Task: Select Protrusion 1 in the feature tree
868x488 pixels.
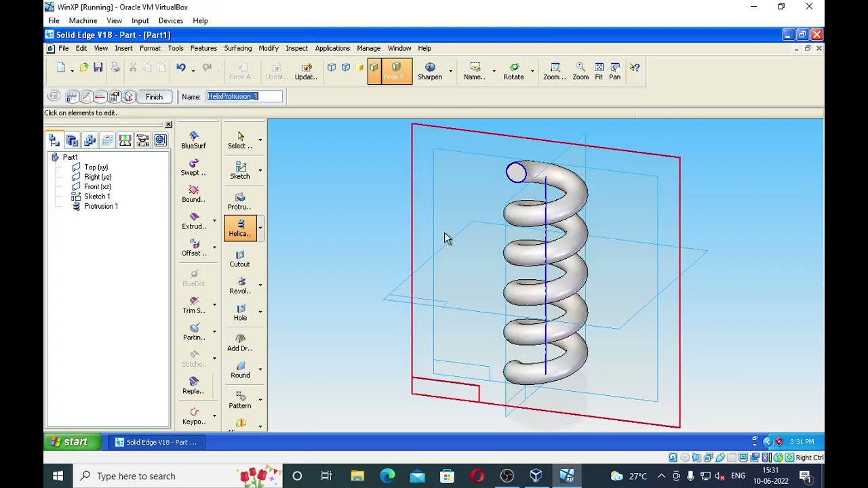Action: 100,206
